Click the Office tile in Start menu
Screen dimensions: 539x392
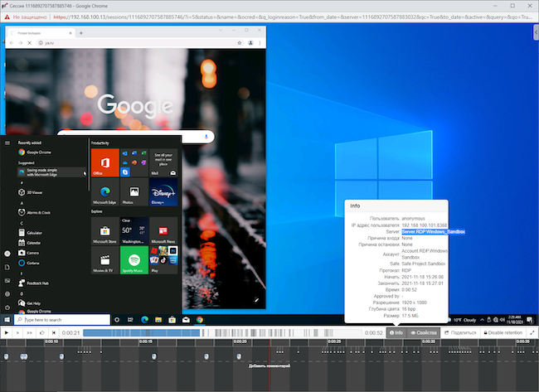pyautogui.click(x=105, y=164)
